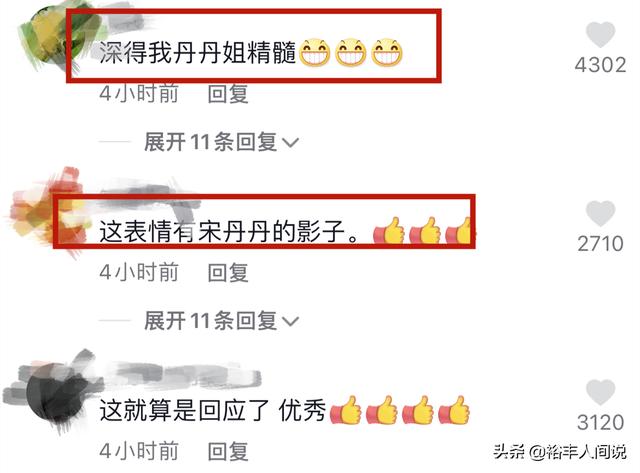Reply to the 深得我丹丹姐精髓 comment
Image resolution: width=640 pixels, height=473 pixels.
pos(228,93)
